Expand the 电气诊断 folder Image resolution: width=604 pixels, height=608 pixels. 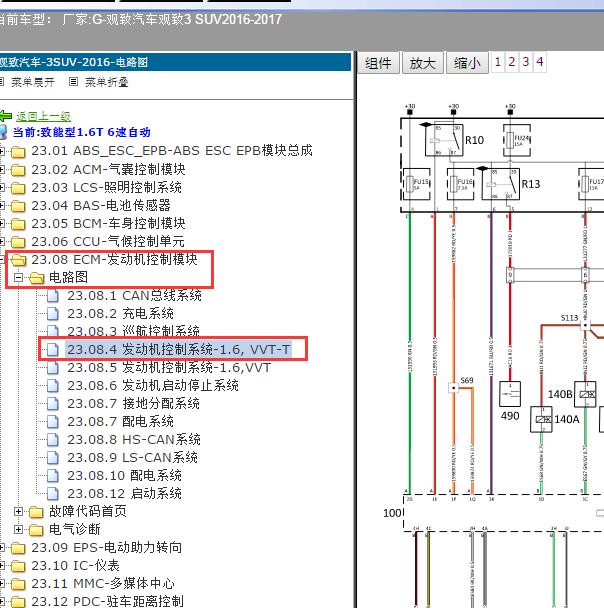(20, 529)
